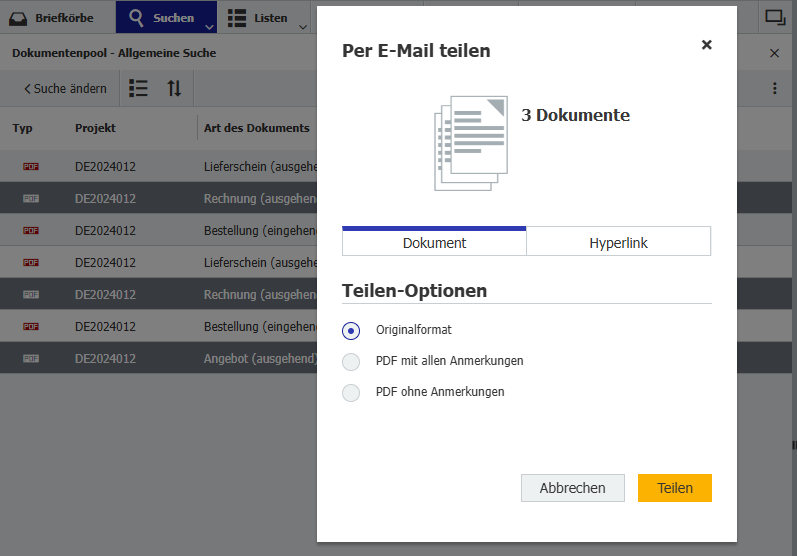Click the list view icon in toolbar
The height and width of the screenshot is (556, 797).
[139, 88]
